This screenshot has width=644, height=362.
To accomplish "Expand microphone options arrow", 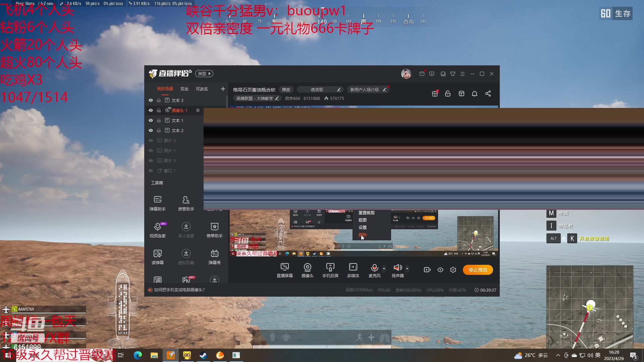I will (384, 268).
